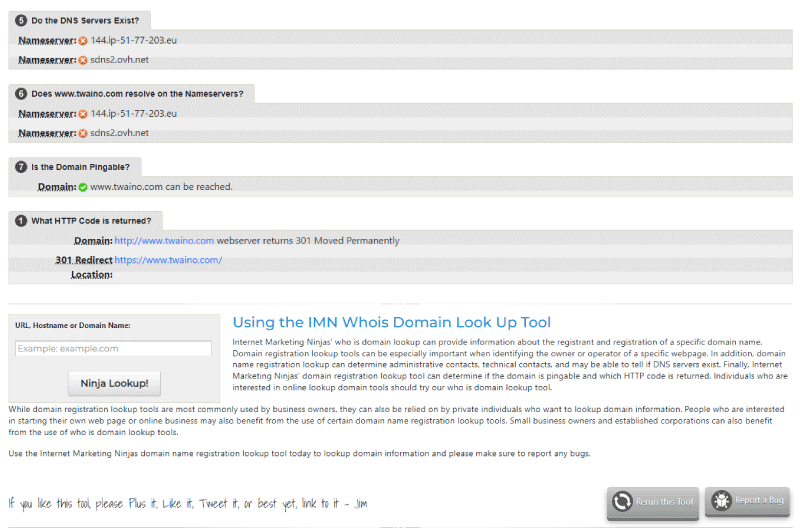
Task: Click the Nameserver label for sdns2.ovh.net in section 6
Action: [47, 133]
